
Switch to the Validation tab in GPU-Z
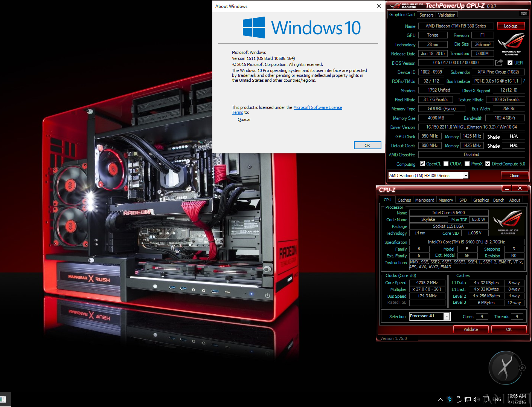click(x=447, y=15)
